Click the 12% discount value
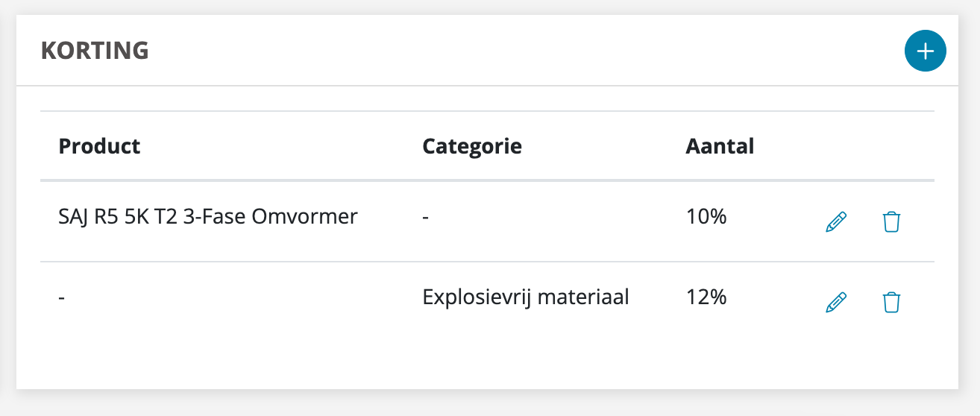 point(706,297)
